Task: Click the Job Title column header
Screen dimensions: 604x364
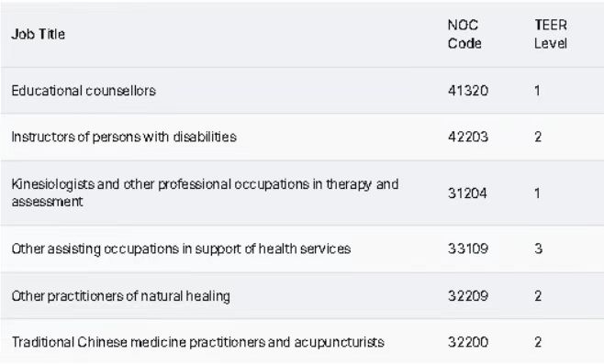Action: tap(39, 34)
